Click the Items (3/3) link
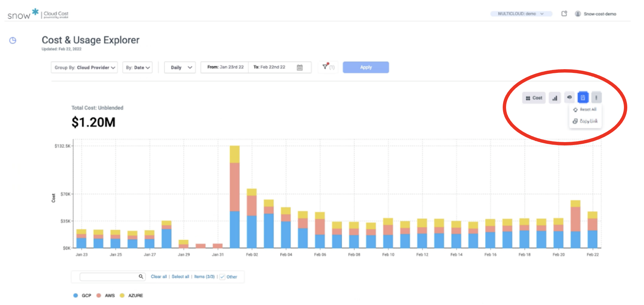This screenshot has height=305, width=644. 205,277
